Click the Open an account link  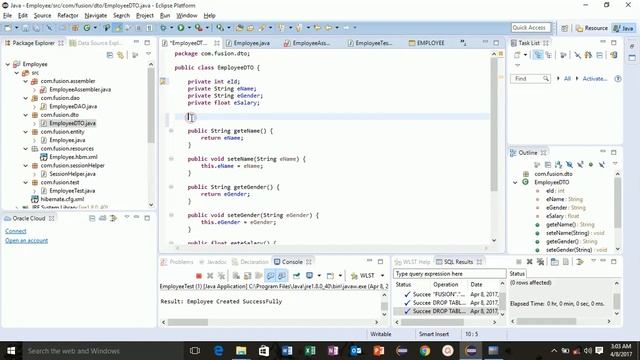point(27,240)
